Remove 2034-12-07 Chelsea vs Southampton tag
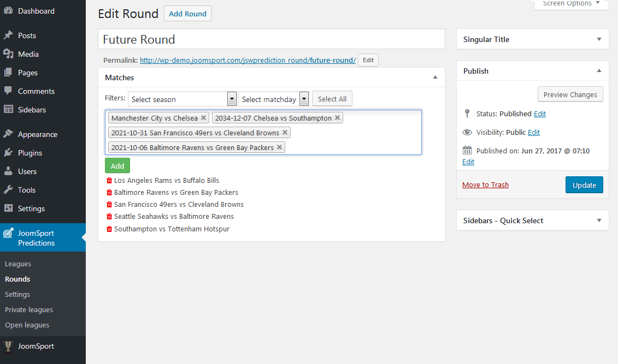618x364 pixels. click(x=338, y=118)
